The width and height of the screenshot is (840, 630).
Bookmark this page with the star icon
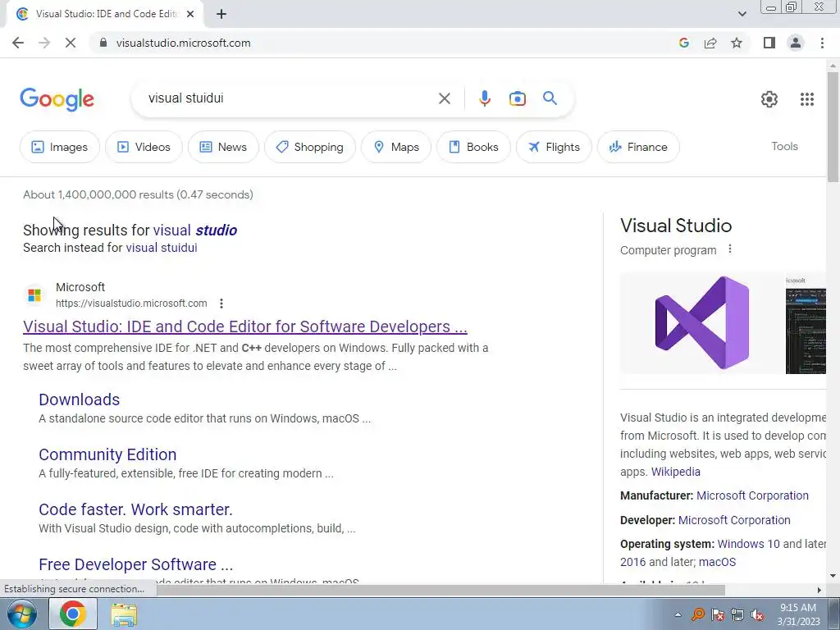[737, 43]
